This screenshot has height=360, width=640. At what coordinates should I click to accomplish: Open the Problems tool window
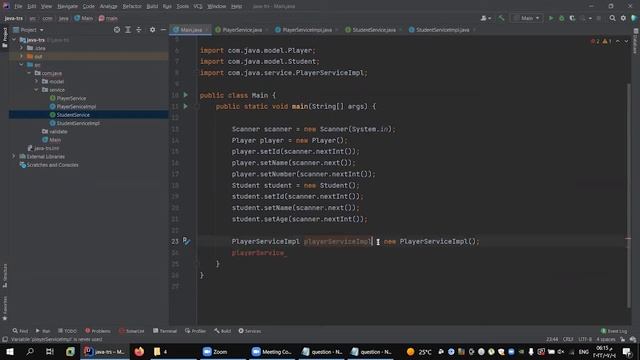pos(98,331)
